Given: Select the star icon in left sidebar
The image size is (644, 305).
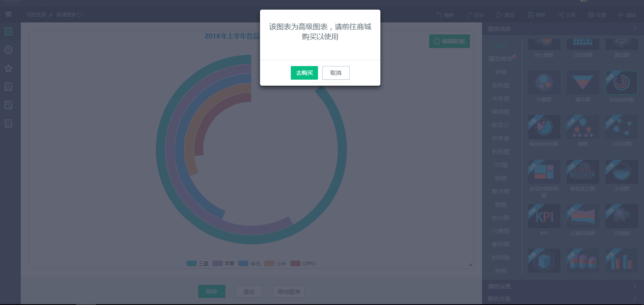Looking at the screenshot, I should click(x=8, y=68).
